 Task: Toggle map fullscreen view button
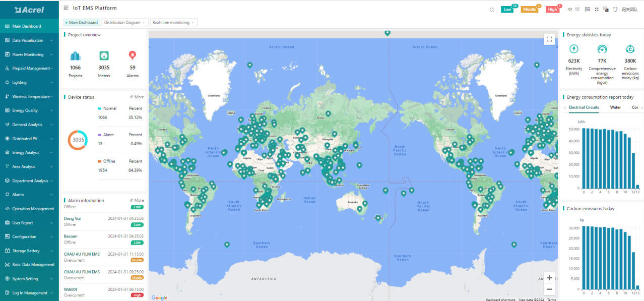pyautogui.click(x=549, y=39)
